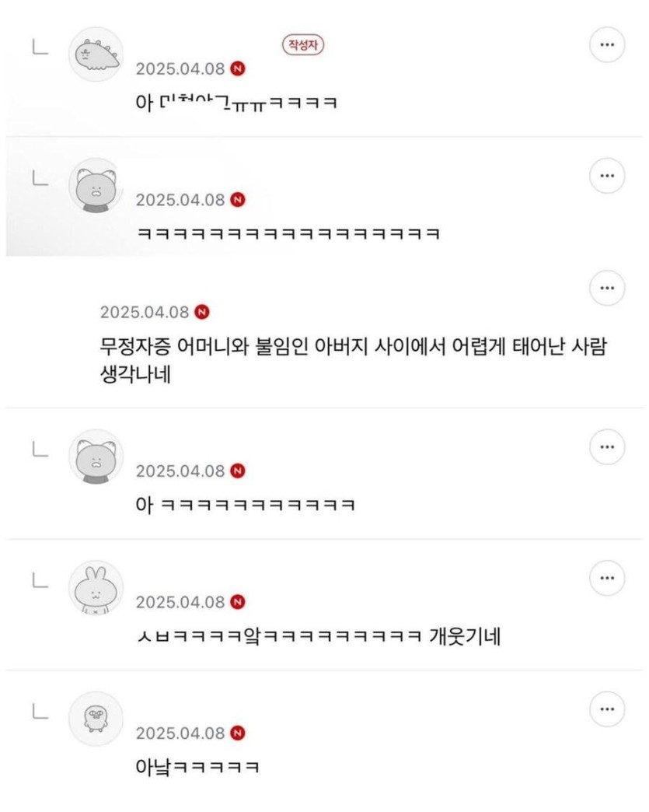Open the rabbit avatar's profile
Image resolution: width=649 pixels, height=812 pixels.
pos(96,587)
